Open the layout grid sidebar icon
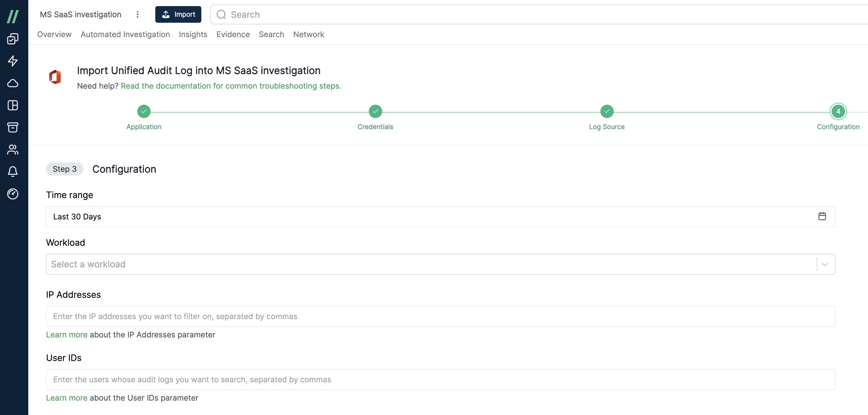This screenshot has height=415, width=868. pyautogui.click(x=13, y=105)
